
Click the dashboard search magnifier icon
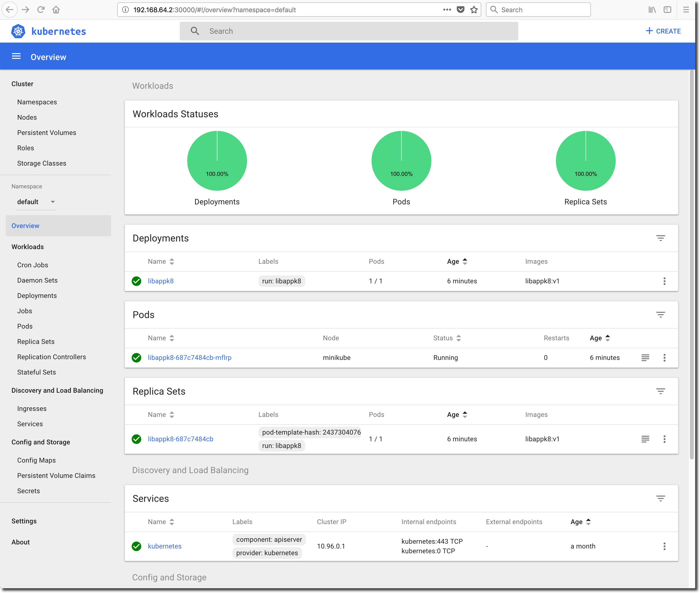coord(195,31)
